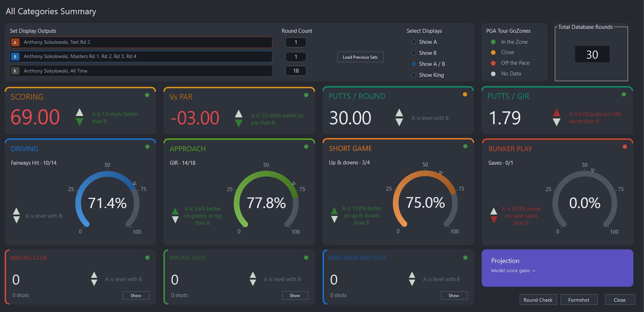
Task: Click the gray K King set badge
Action: (x=15, y=71)
